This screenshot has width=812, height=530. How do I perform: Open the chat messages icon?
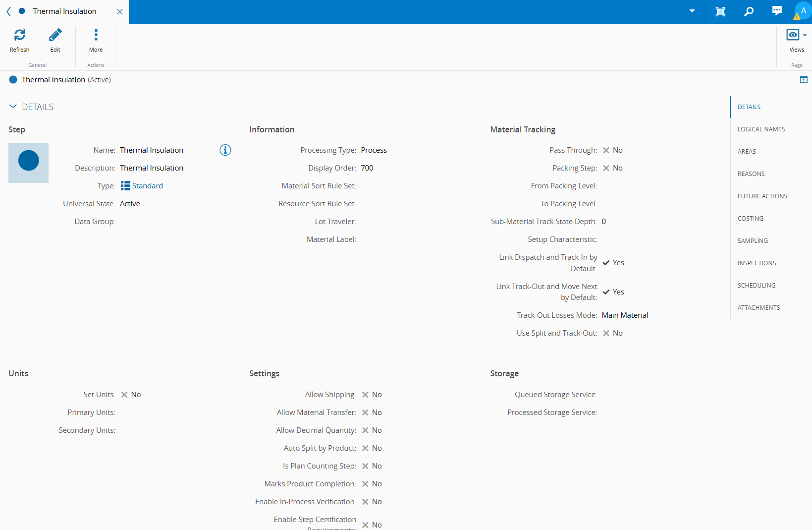click(777, 11)
